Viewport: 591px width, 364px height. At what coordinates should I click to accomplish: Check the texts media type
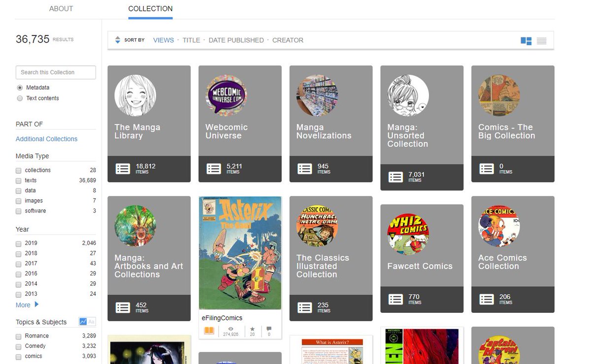pos(19,181)
